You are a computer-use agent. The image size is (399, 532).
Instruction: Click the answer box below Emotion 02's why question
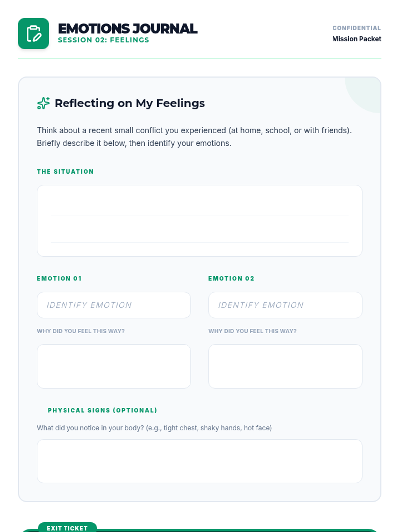(x=285, y=366)
